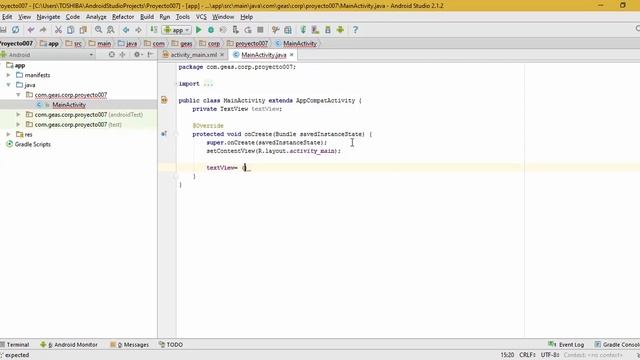Open Android Device Monitor toolbar icon
Viewport: 640px width, 360px height.
340,30
